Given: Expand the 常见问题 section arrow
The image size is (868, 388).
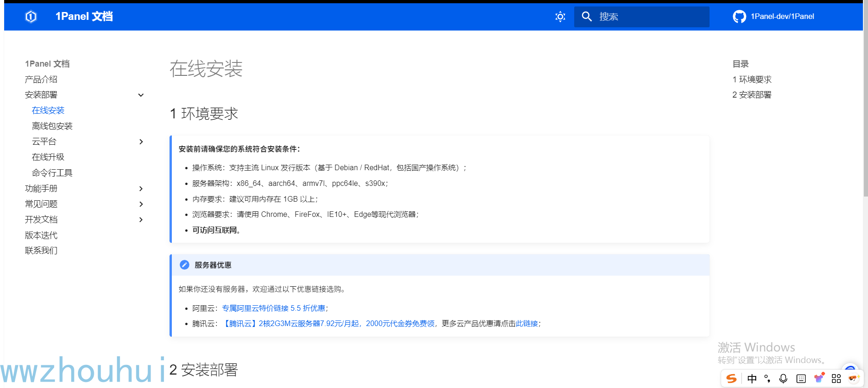Looking at the screenshot, I should tap(141, 204).
